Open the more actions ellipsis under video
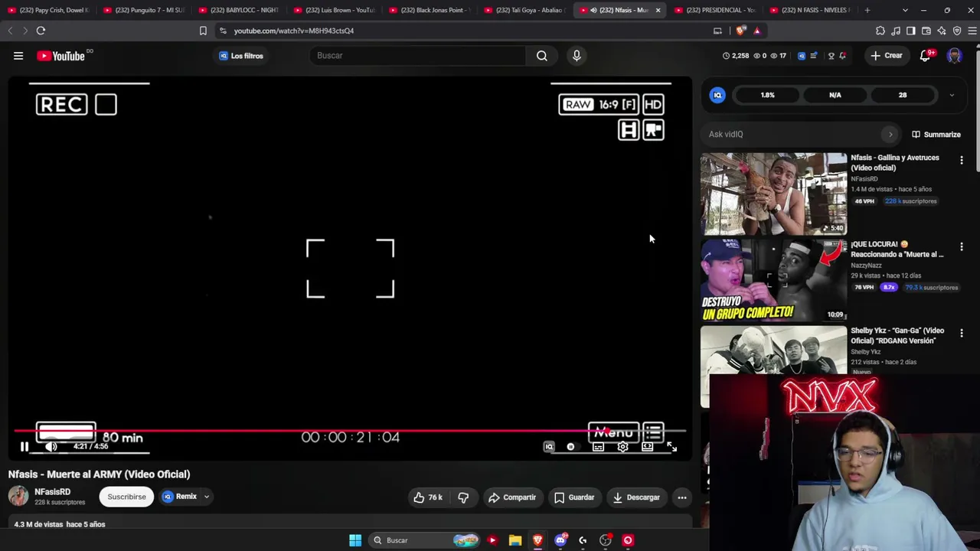The height and width of the screenshot is (551, 980). coord(681,497)
